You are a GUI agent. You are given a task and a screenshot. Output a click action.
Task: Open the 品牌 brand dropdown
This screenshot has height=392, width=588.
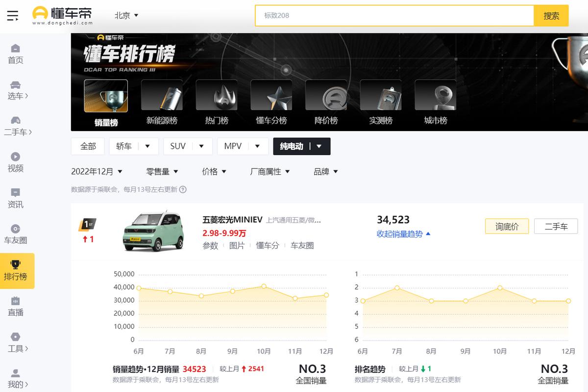click(x=324, y=171)
